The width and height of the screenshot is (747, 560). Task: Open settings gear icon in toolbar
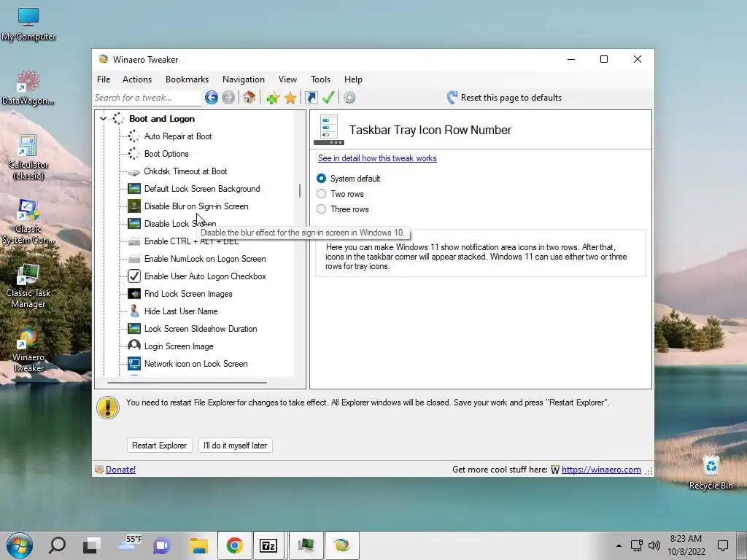click(349, 98)
